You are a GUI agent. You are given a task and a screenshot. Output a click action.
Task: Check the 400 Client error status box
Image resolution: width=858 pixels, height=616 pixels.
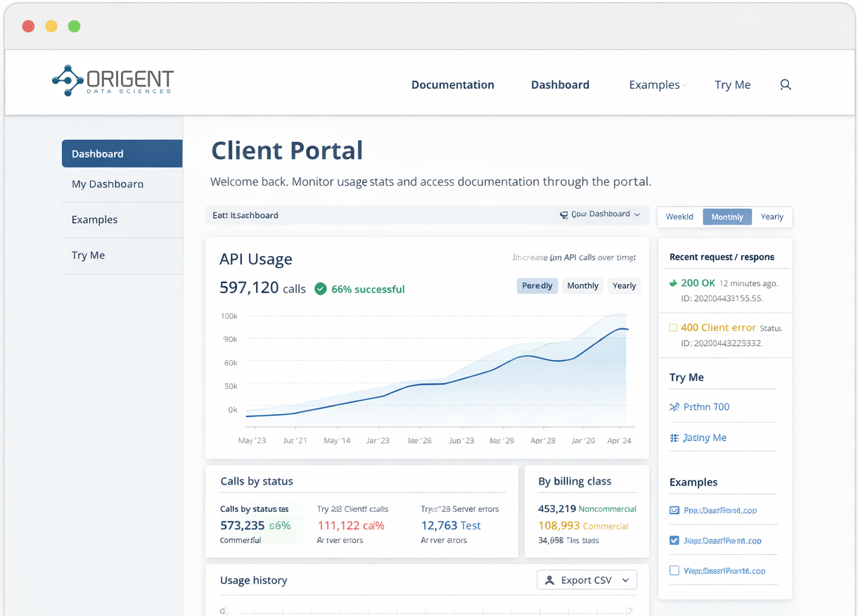coord(673,328)
